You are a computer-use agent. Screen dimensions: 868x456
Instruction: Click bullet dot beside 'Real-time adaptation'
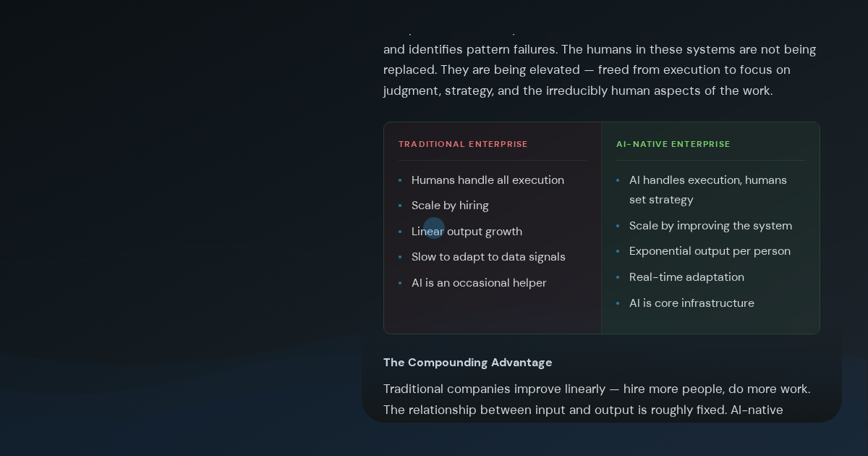point(618,278)
